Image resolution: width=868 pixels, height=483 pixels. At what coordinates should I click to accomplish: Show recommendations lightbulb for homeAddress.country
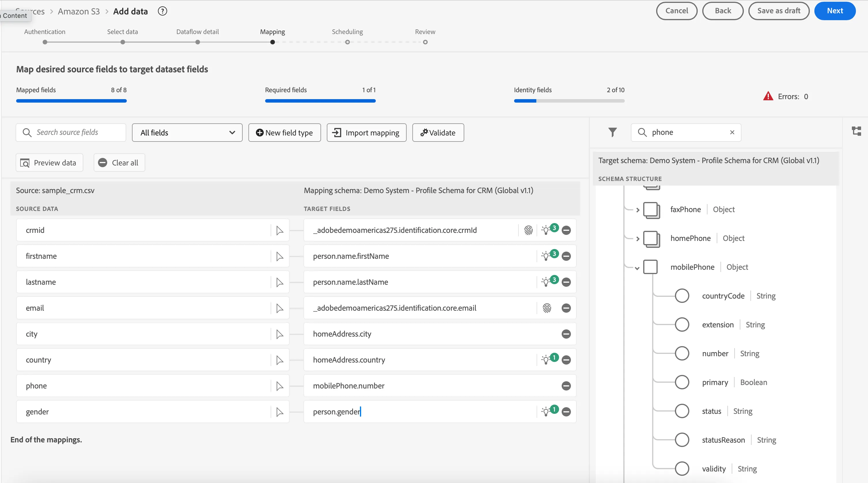pos(546,360)
